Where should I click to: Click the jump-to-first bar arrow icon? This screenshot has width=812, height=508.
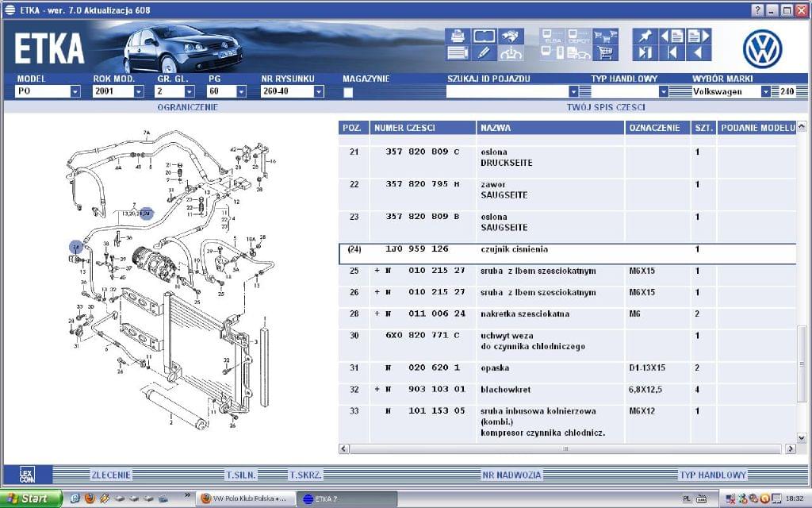click(x=672, y=52)
